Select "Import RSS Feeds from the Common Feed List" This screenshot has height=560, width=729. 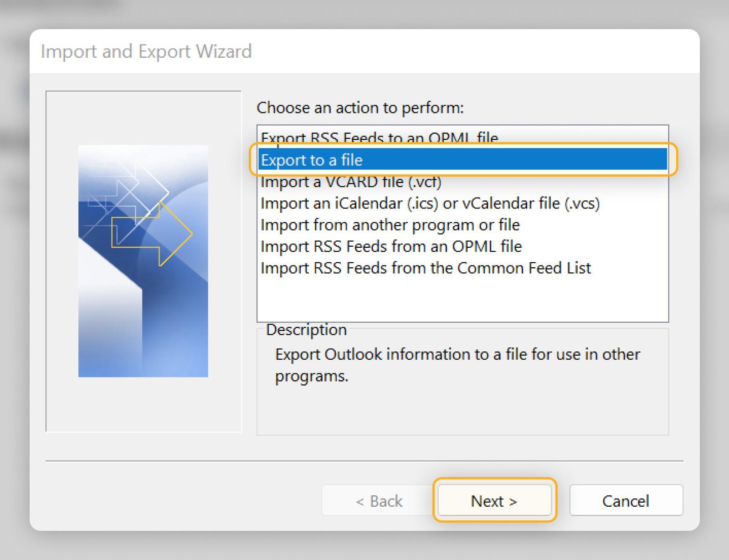click(x=425, y=268)
